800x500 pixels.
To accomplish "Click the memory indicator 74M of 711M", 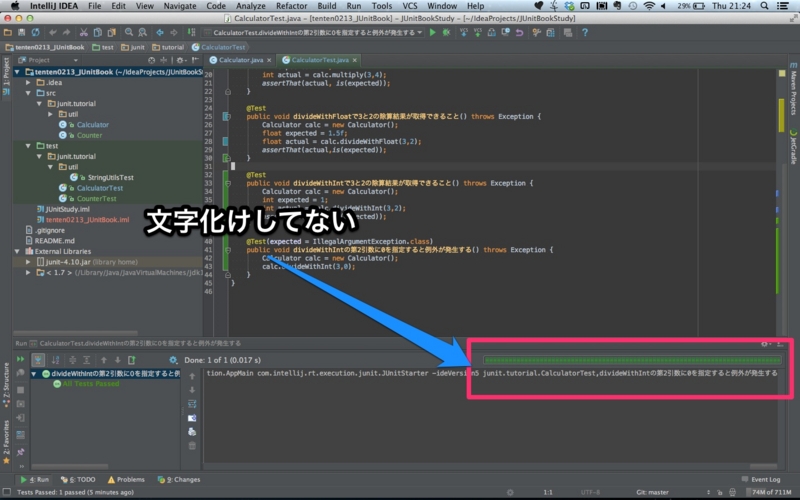I will tap(771, 492).
